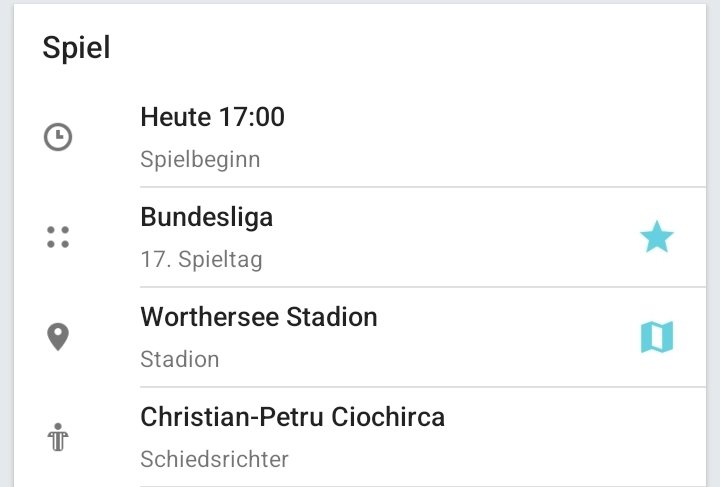
Task: Click the four-dots competition icon
Action: (x=58, y=237)
